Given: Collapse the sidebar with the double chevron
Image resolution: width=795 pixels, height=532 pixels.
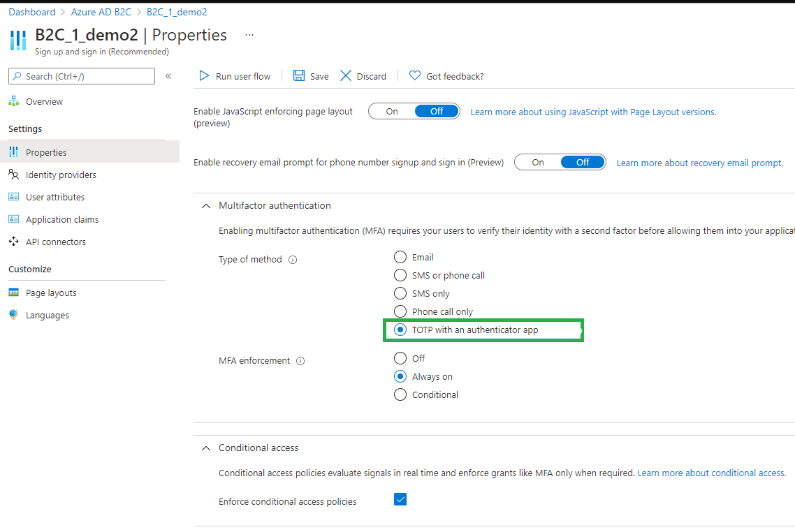Looking at the screenshot, I should pyautogui.click(x=168, y=76).
